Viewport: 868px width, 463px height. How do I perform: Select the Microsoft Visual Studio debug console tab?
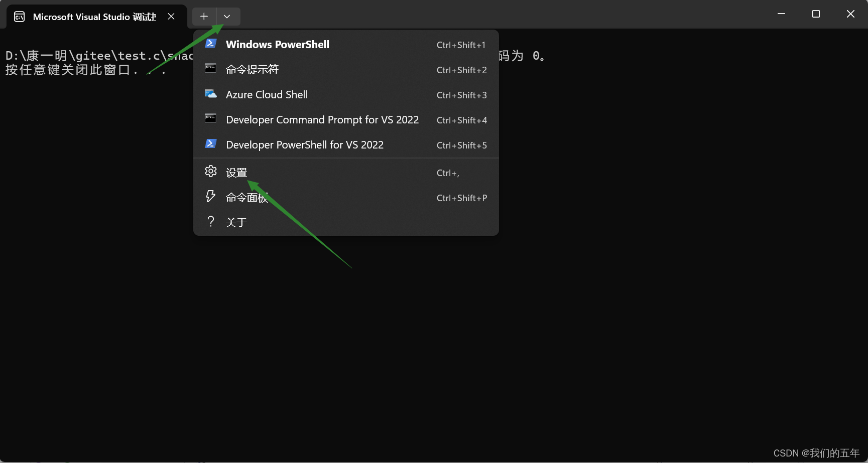coord(97,17)
